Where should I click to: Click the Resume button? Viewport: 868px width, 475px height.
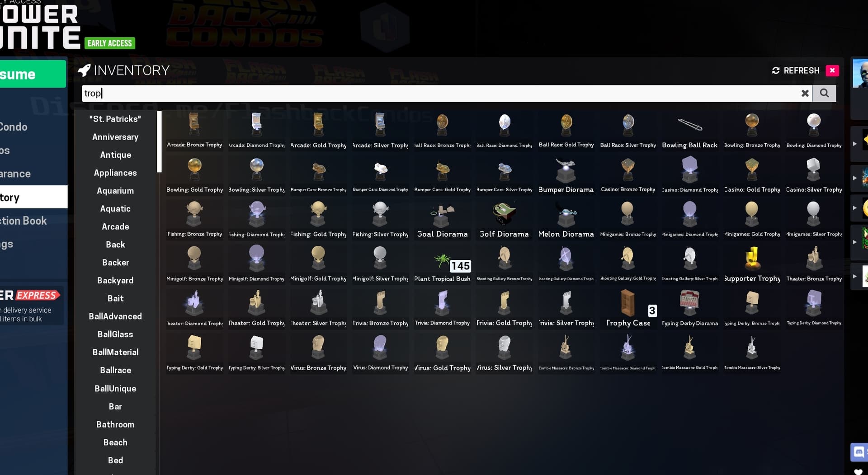[33, 74]
